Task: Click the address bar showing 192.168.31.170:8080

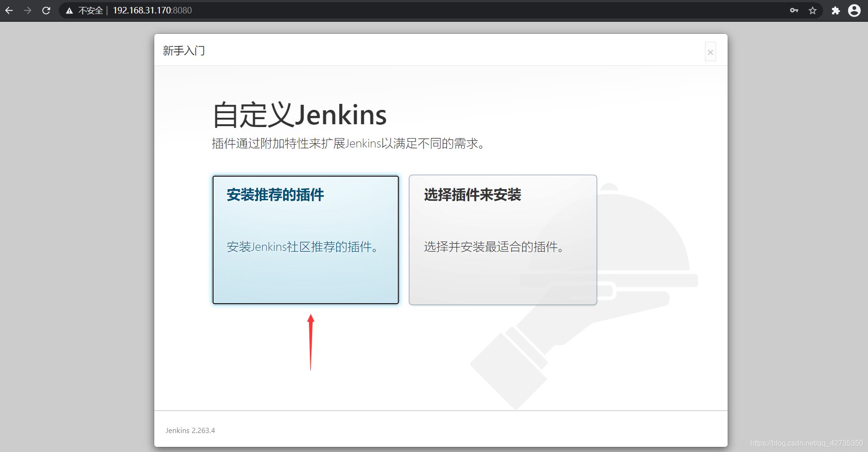Action: 153,10
